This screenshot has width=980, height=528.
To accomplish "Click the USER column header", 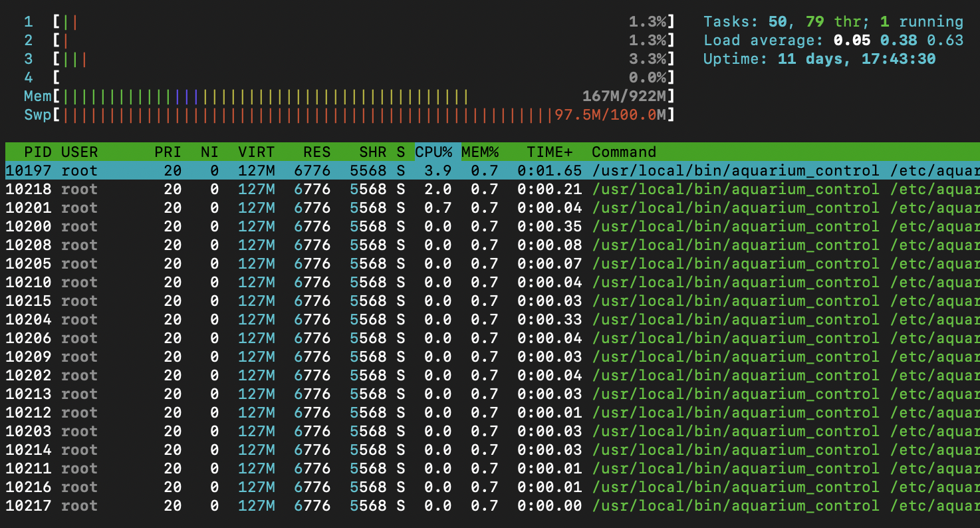I will [79, 152].
